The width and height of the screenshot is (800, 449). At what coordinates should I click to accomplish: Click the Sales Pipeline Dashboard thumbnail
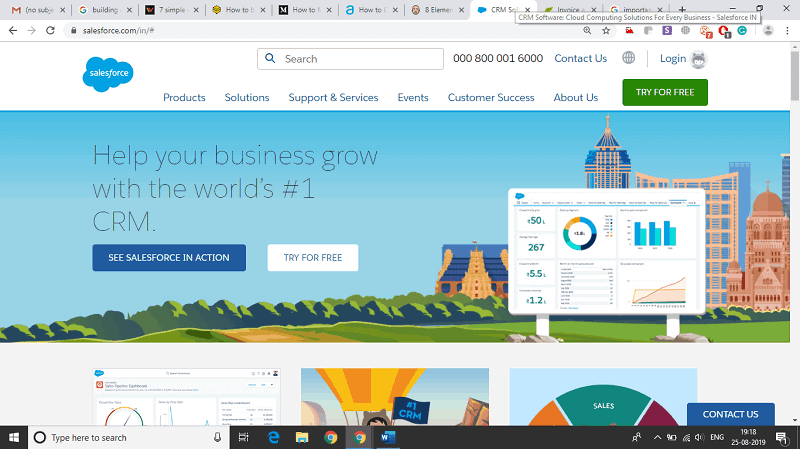187,396
